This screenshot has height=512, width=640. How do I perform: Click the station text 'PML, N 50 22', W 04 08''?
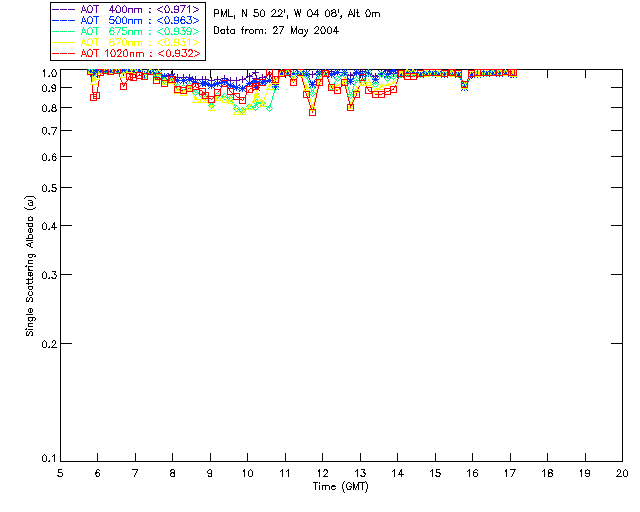(x=278, y=13)
